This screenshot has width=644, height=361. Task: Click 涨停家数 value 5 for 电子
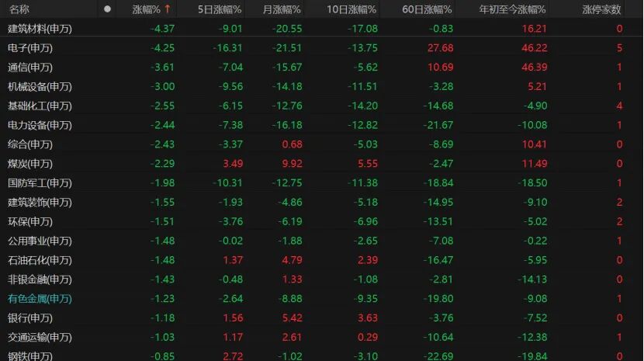pos(619,48)
